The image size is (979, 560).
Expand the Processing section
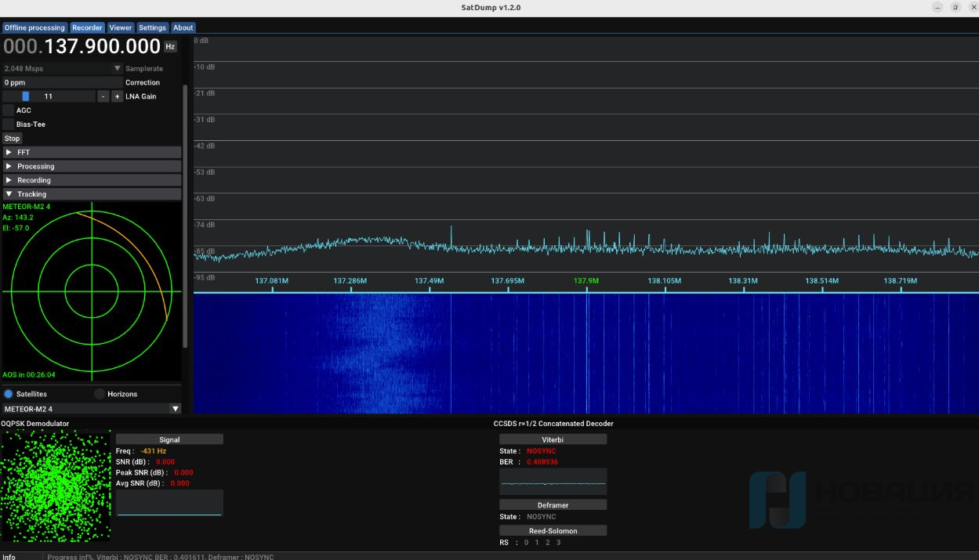point(92,166)
